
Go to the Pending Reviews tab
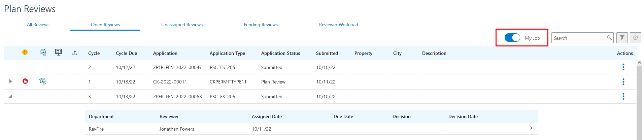tap(261, 25)
